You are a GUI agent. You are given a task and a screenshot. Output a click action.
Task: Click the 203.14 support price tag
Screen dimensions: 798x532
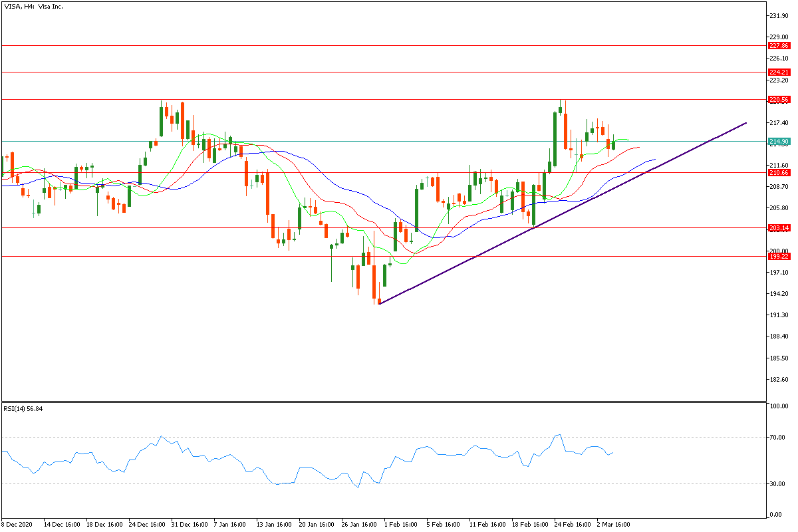778,228
